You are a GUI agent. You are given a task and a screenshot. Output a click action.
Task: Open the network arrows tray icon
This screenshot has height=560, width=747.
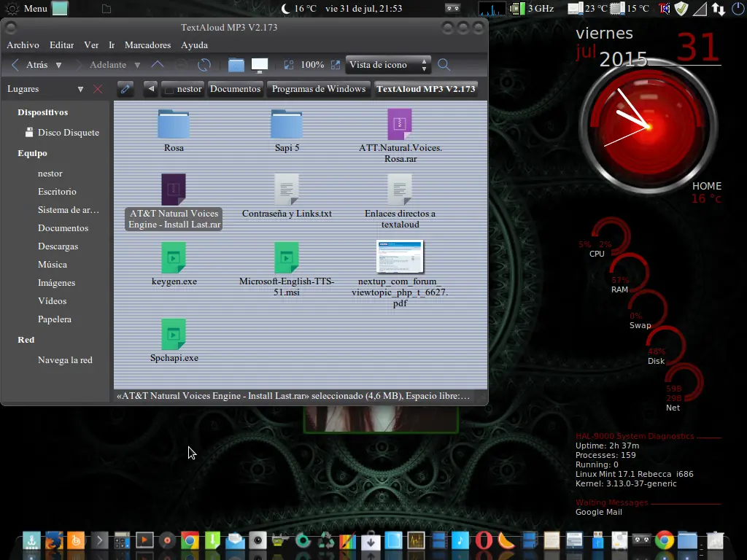719,9
